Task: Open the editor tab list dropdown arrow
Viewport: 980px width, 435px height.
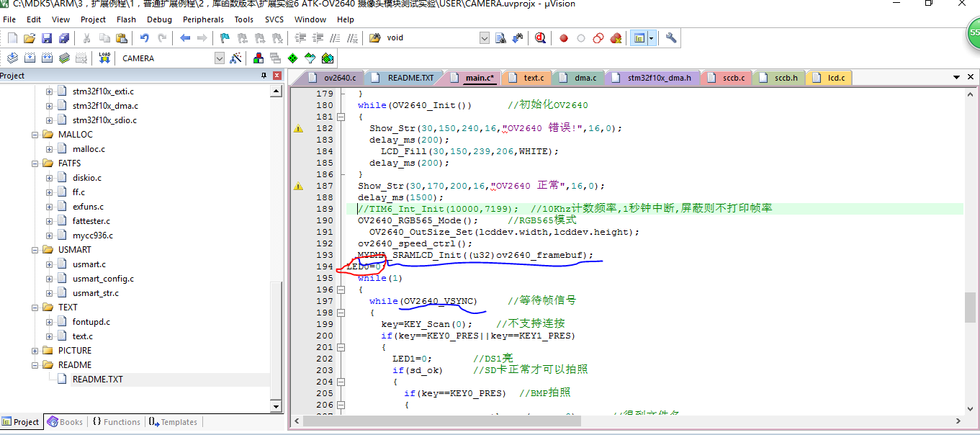Action: [x=957, y=77]
